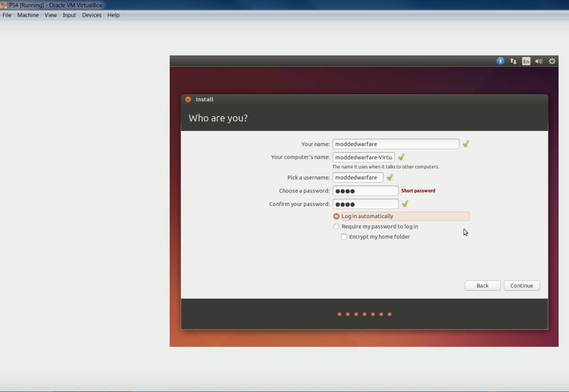Click the VirtualBox app icon in title bar
Image resolution: width=569 pixels, height=392 pixels.
[3, 5]
